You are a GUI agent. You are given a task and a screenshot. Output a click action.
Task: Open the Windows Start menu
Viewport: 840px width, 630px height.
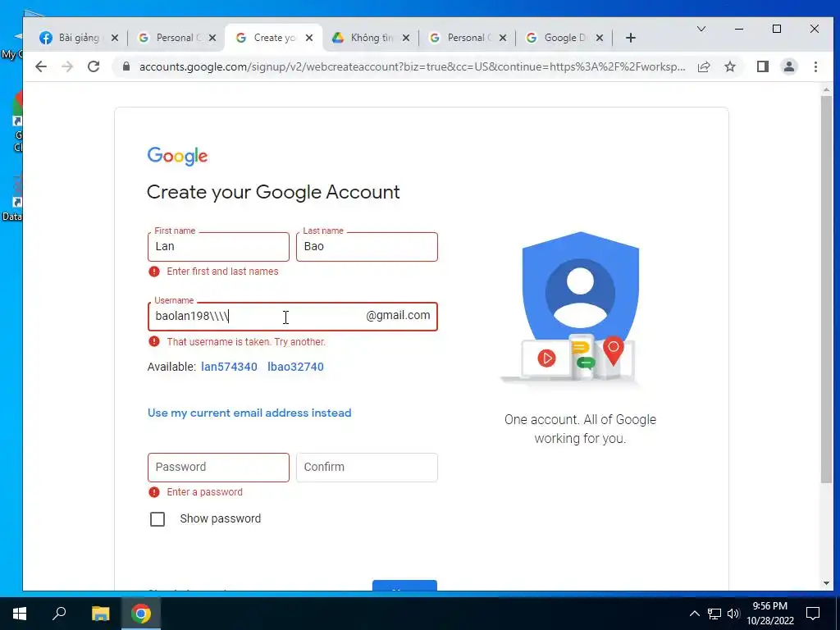click(x=20, y=614)
